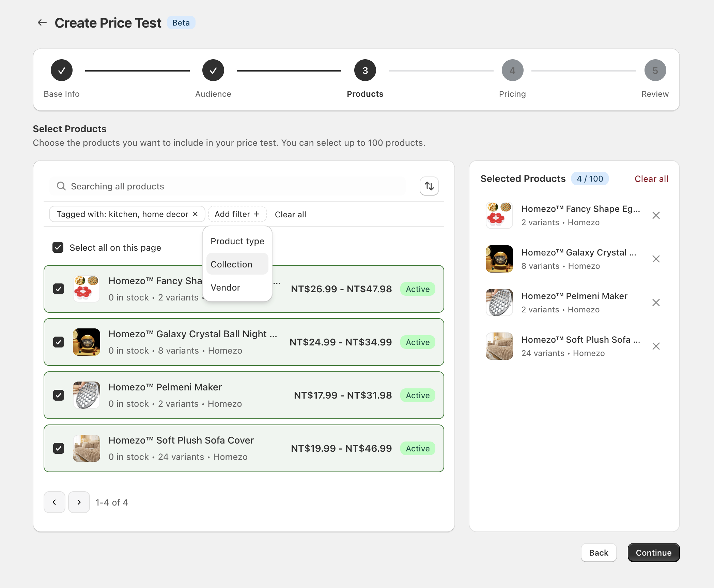714x588 pixels.
Task: Choose Collection from the filter menu
Action: click(x=232, y=264)
